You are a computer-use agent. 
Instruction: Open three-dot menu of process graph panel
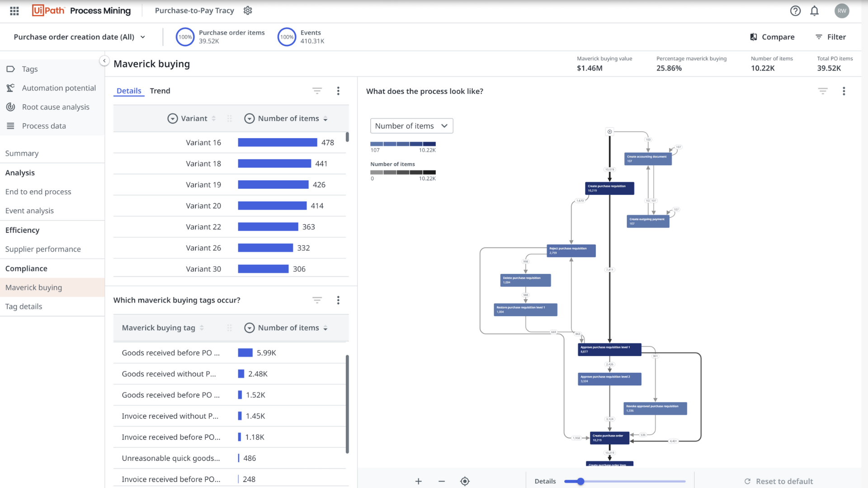pyautogui.click(x=844, y=91)
